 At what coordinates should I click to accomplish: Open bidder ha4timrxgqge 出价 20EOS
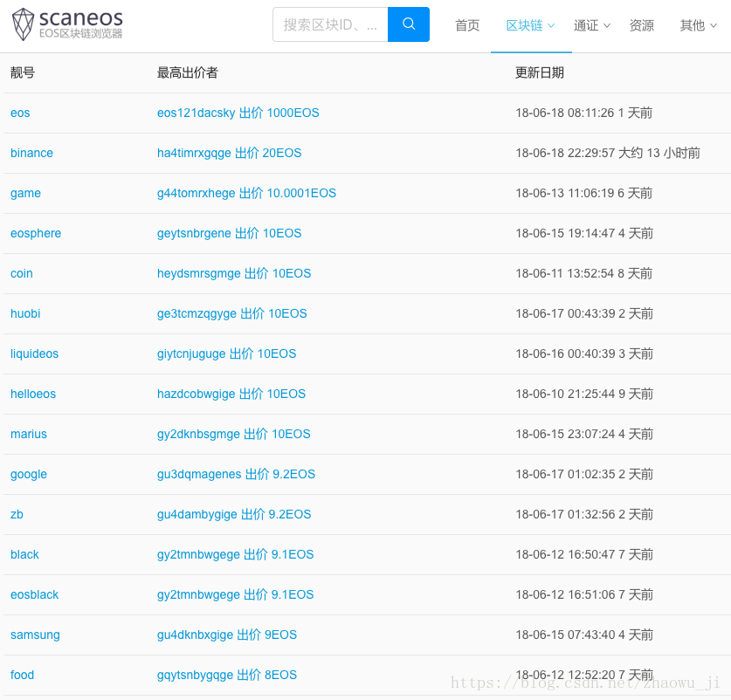[229, 153]
